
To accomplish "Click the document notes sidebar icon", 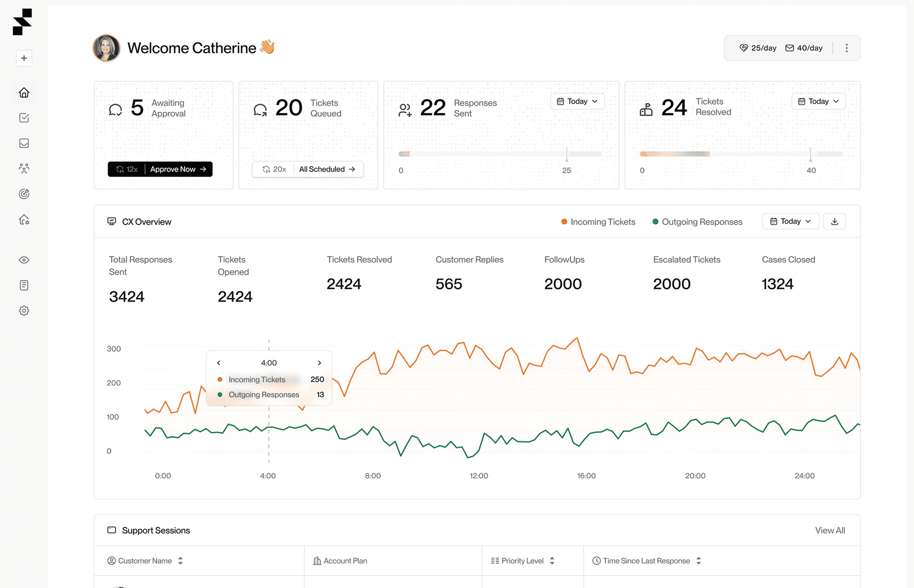I will click(x=24, y=285).
